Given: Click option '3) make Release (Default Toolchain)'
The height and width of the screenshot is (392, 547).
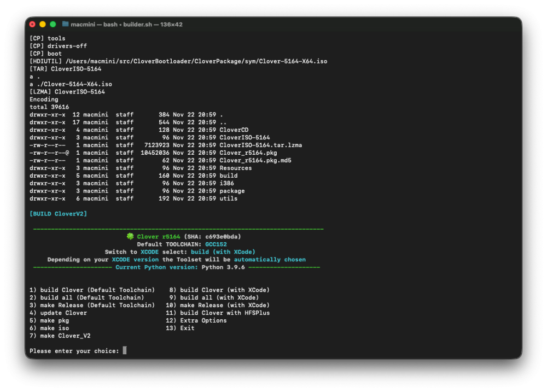Looking at the screenshot, I should 92,305.
